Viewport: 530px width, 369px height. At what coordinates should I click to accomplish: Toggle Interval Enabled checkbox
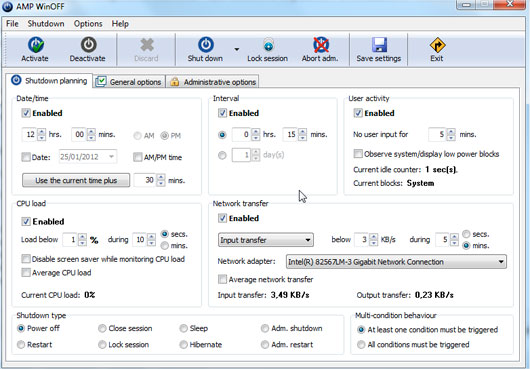[x=222, y=113]
